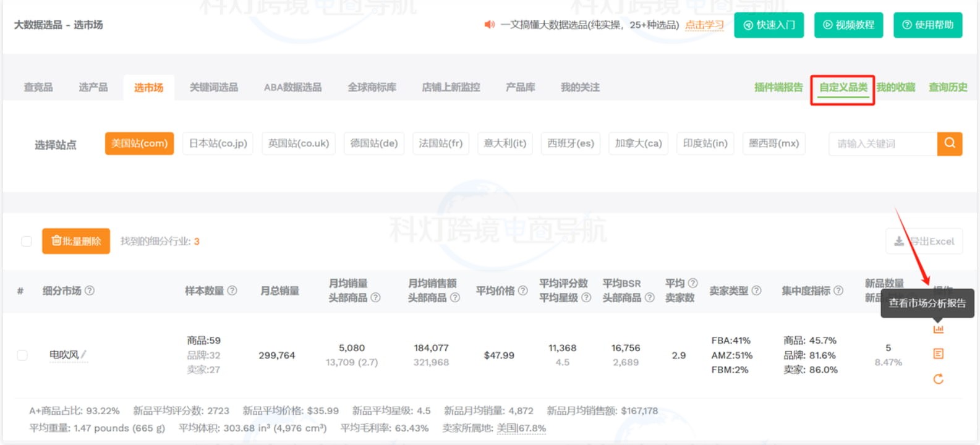Click the 点击学习 link
The image size is (980, 445).
click(x=704, y=25)
